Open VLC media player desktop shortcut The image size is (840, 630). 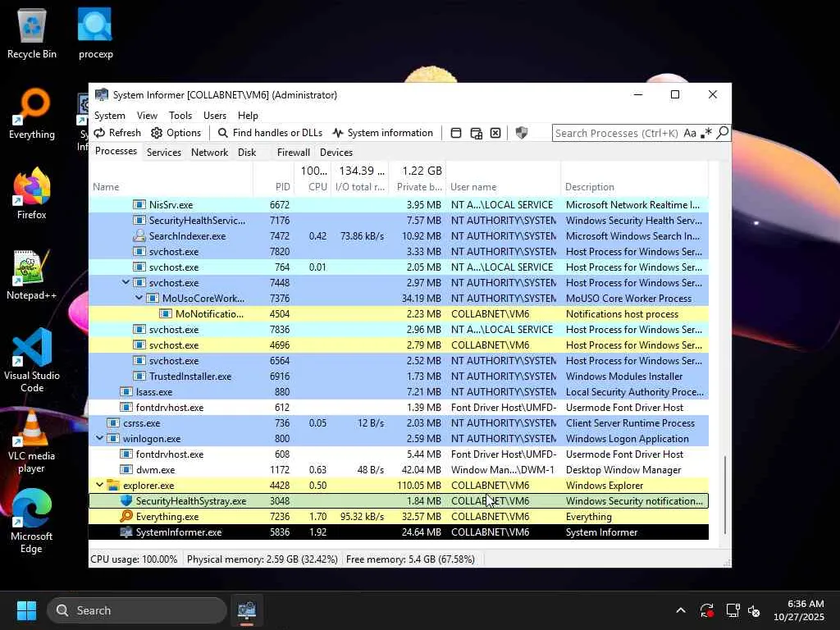(x=32, y=441)
